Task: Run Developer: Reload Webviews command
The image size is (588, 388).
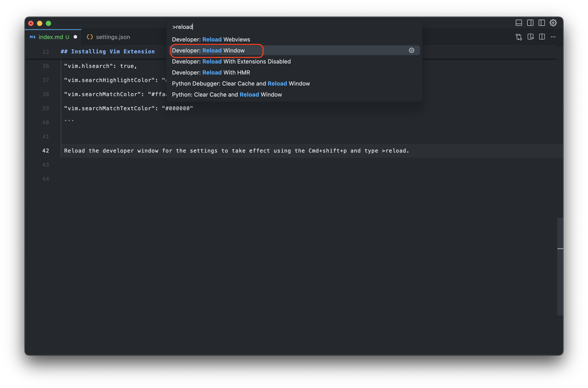Action: pyautogui.click(x=294, y=39)
